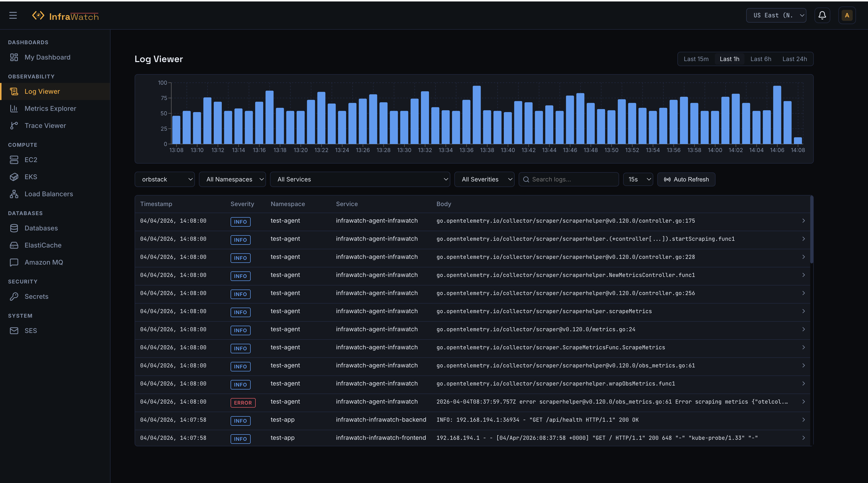Select the Metrics Explorer icon

click(x=14, y=108)
